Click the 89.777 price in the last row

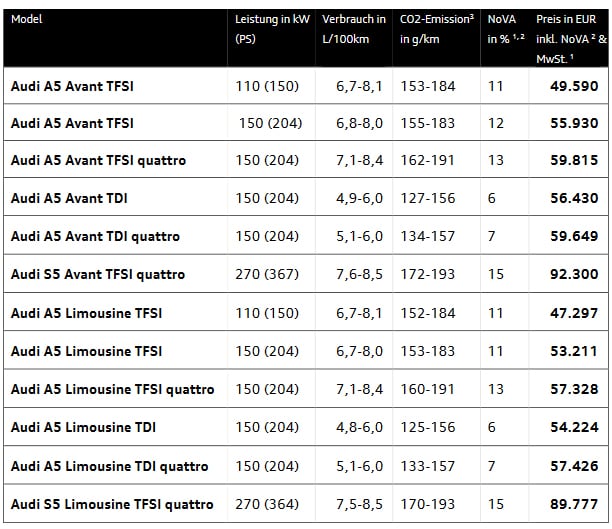tap(574, 504)
